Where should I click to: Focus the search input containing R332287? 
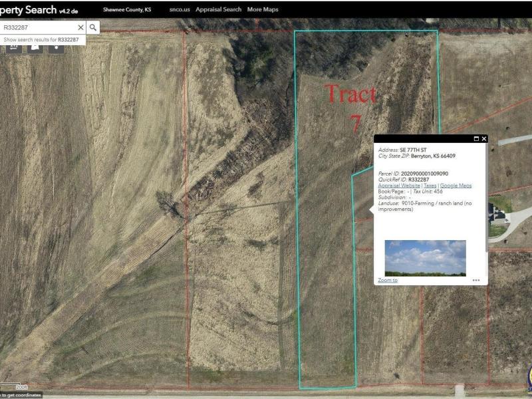39,27
